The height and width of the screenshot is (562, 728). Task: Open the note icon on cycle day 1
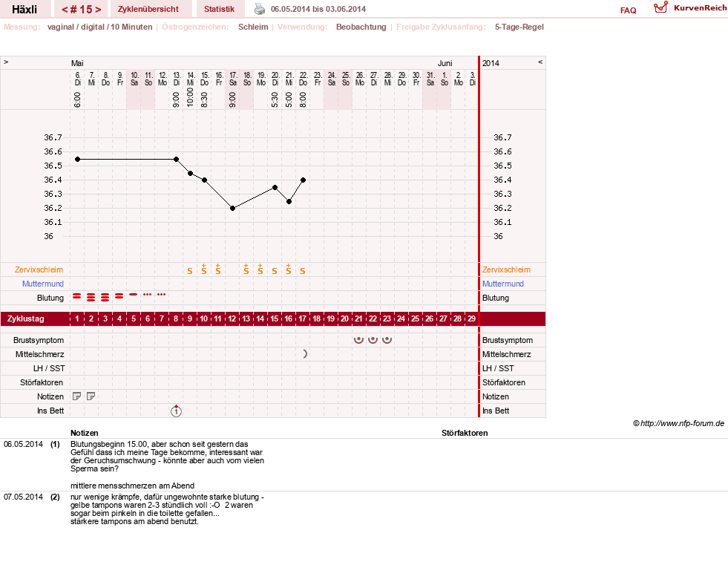[77, 396]
